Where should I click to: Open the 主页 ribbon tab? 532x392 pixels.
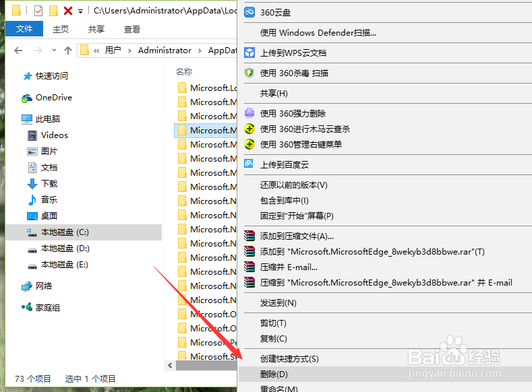61,30
